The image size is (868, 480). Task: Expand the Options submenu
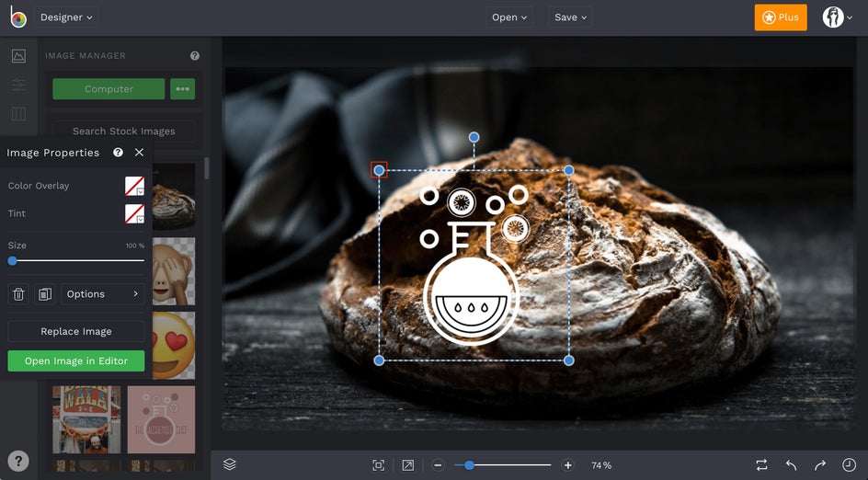[x=102, y=294]
